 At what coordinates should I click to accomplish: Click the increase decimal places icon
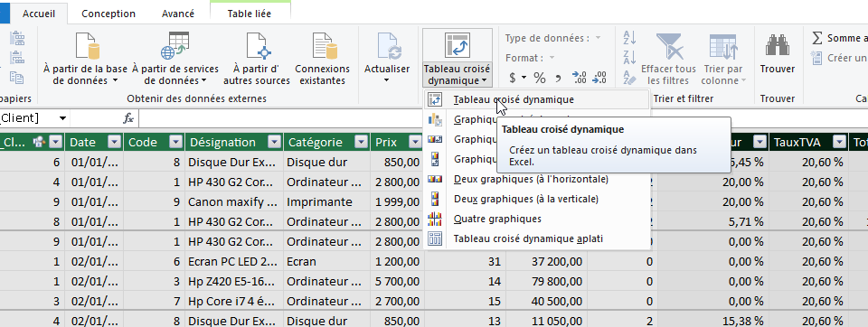coord(579,78)
